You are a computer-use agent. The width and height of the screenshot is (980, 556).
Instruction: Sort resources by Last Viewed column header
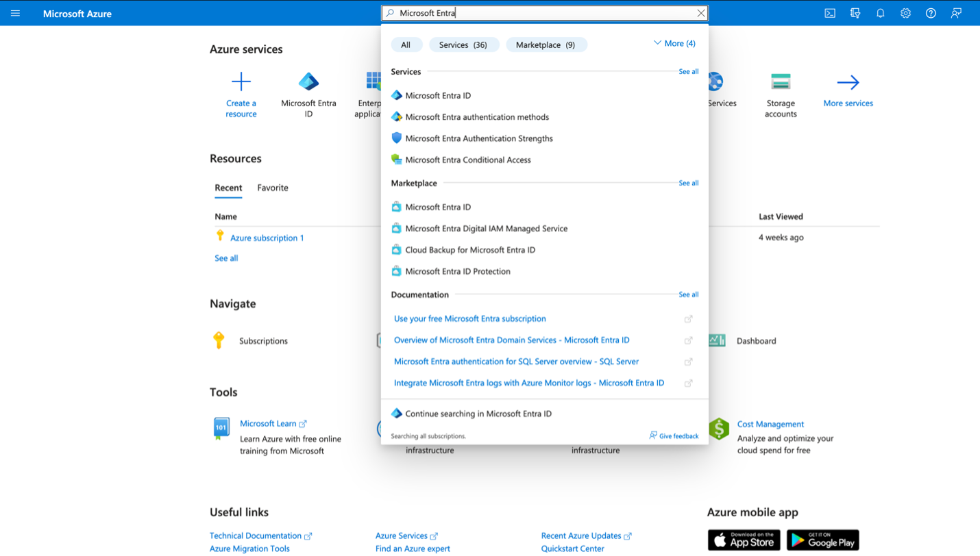(x=781, y=216)
